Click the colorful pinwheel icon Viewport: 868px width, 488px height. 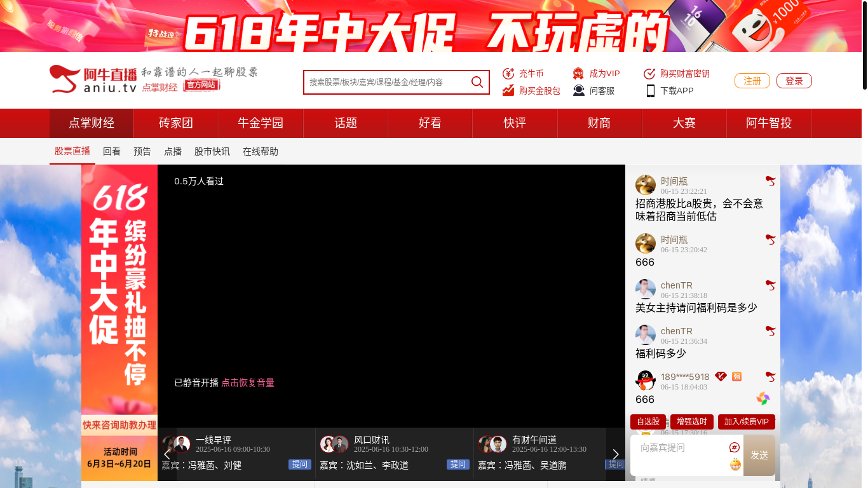763,398
